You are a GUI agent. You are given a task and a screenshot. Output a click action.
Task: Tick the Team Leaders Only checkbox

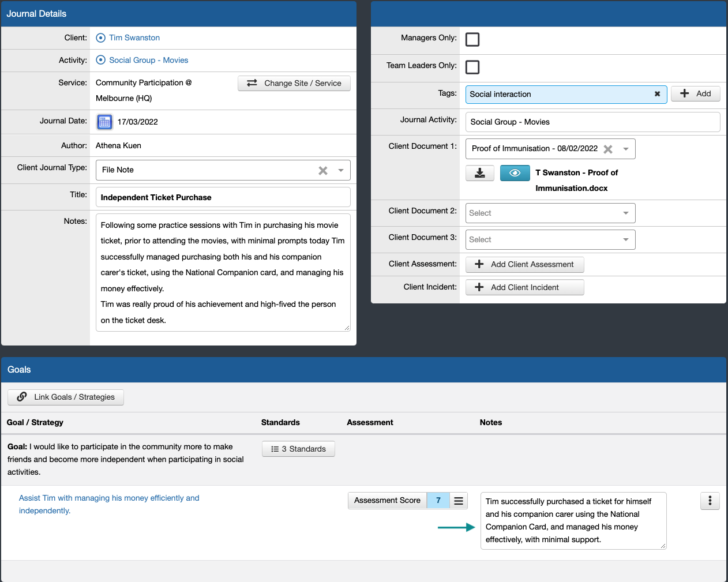472,67
